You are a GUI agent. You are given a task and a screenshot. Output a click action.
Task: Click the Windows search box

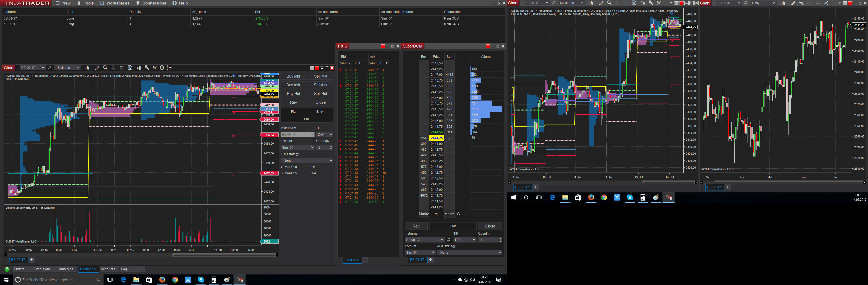[58, 280]
